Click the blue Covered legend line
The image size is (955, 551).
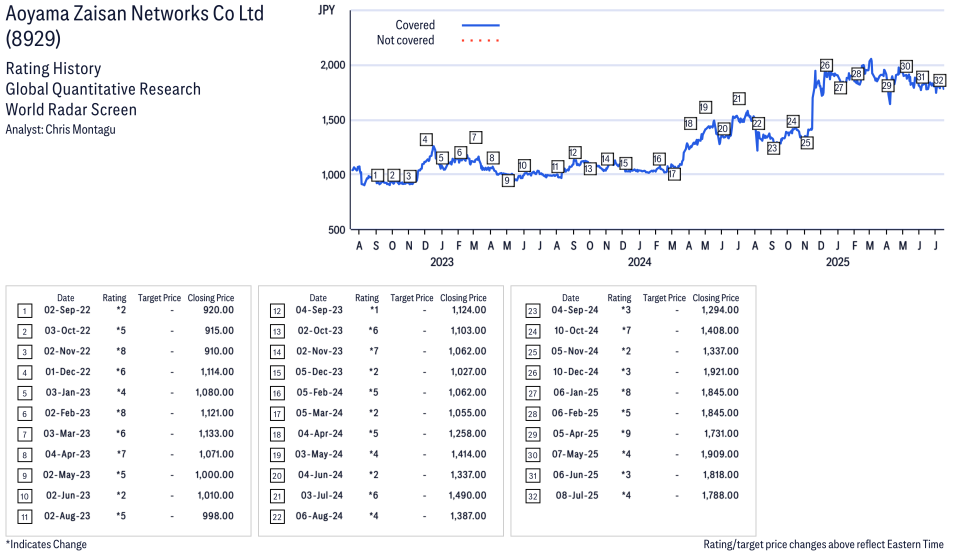pos(481,25)
